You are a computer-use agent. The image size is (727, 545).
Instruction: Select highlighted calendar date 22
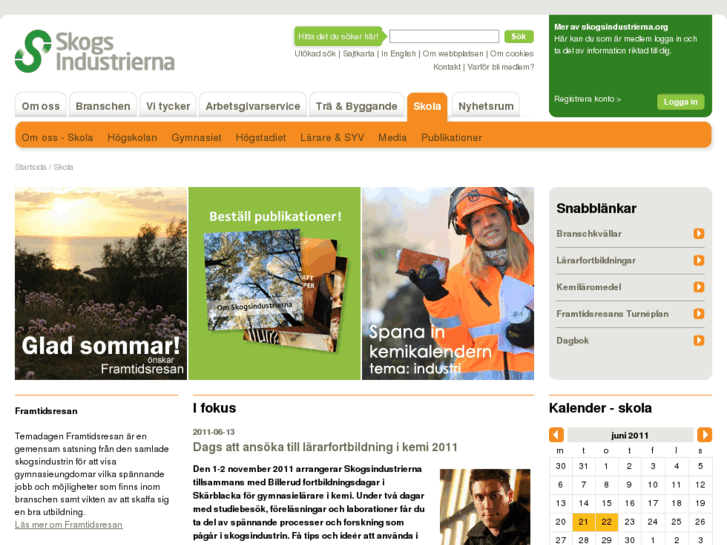606,522
